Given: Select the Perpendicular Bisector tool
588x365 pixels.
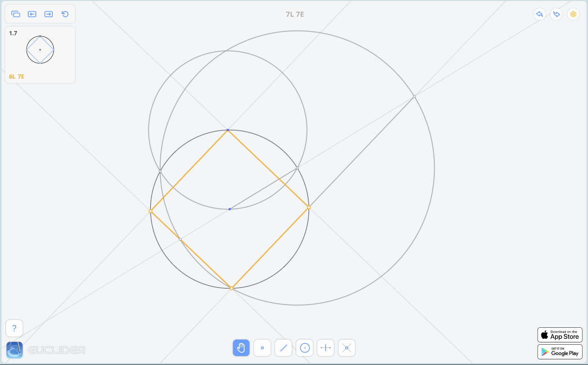Looking at the screenshot, I should [326, 348].
